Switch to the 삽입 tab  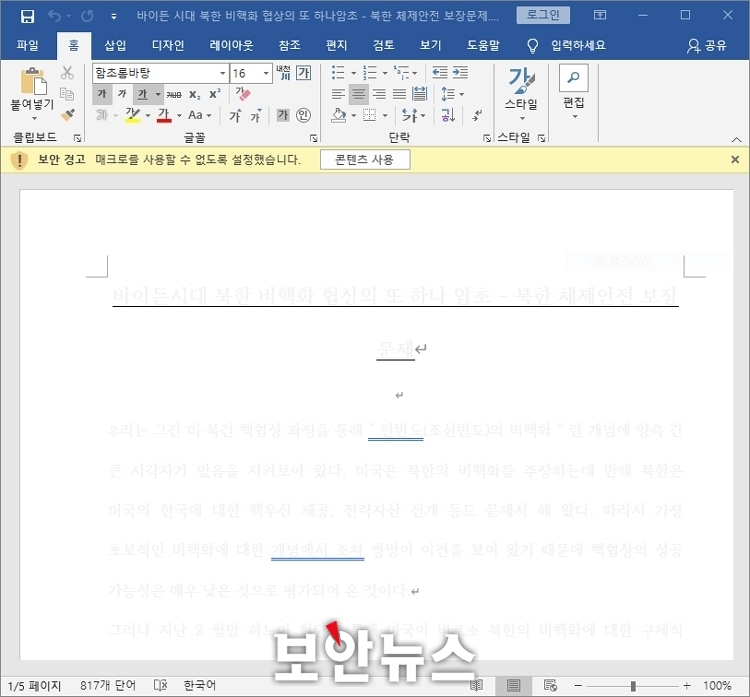pos(115,45)
